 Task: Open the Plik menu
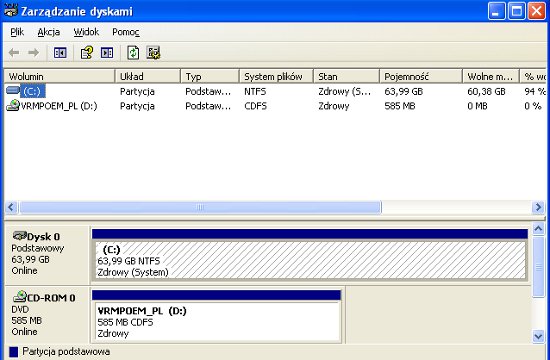[17, 32]
